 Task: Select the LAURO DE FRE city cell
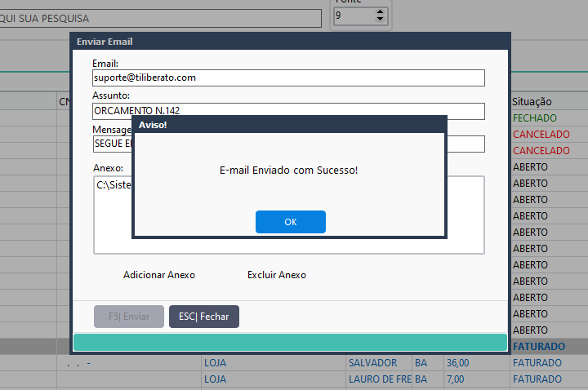[x=380, y=379]
